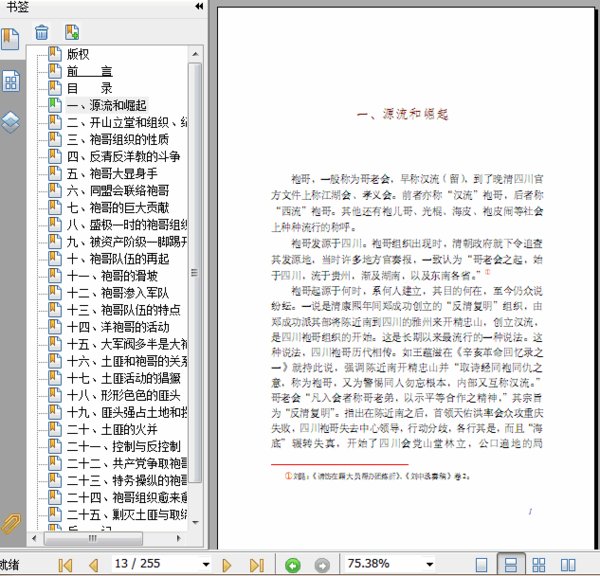Open bookmark 十三、袍哥队伍的特点

point(123,310)
